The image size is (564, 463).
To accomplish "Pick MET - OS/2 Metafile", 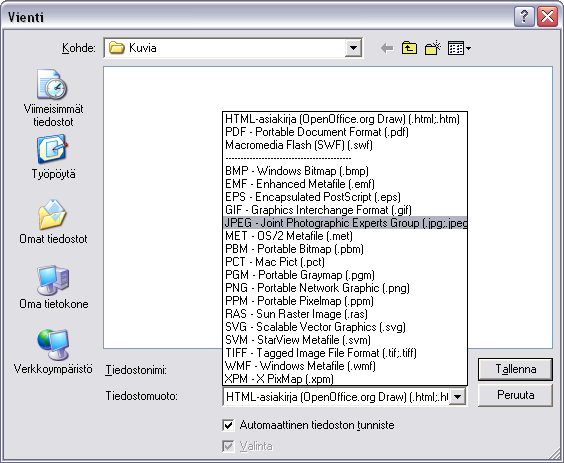I will (345, 236).
